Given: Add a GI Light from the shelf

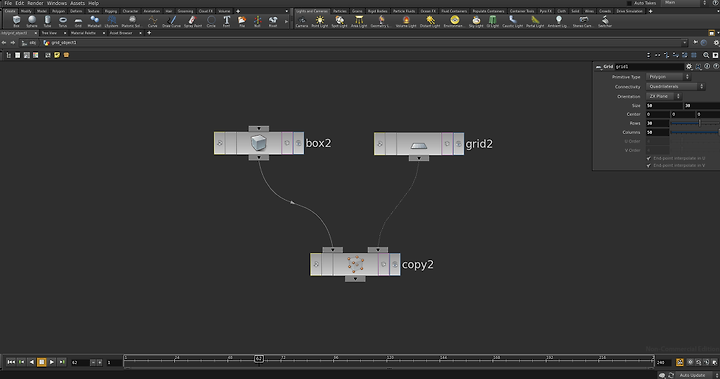Looking at the screenshot, I should coord(493,21).
